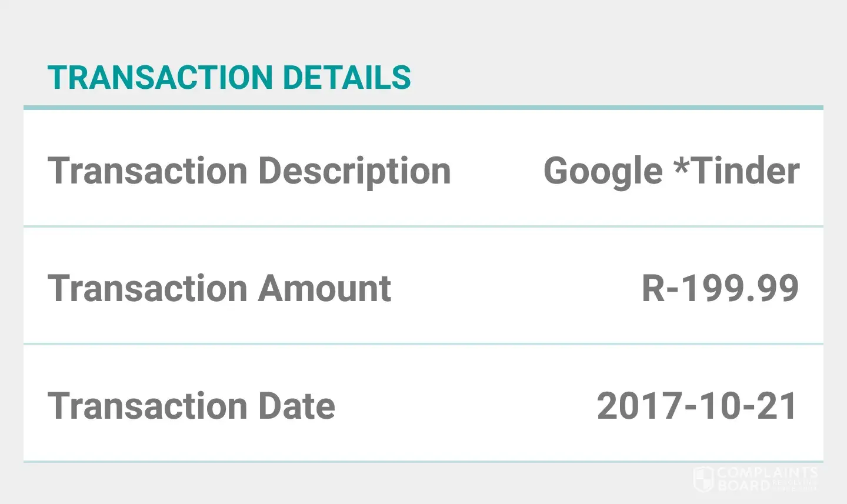This screenshot has width=847, height=504.
Task: Click the word TRANSACTION in heading
Action: pos(160,78)
